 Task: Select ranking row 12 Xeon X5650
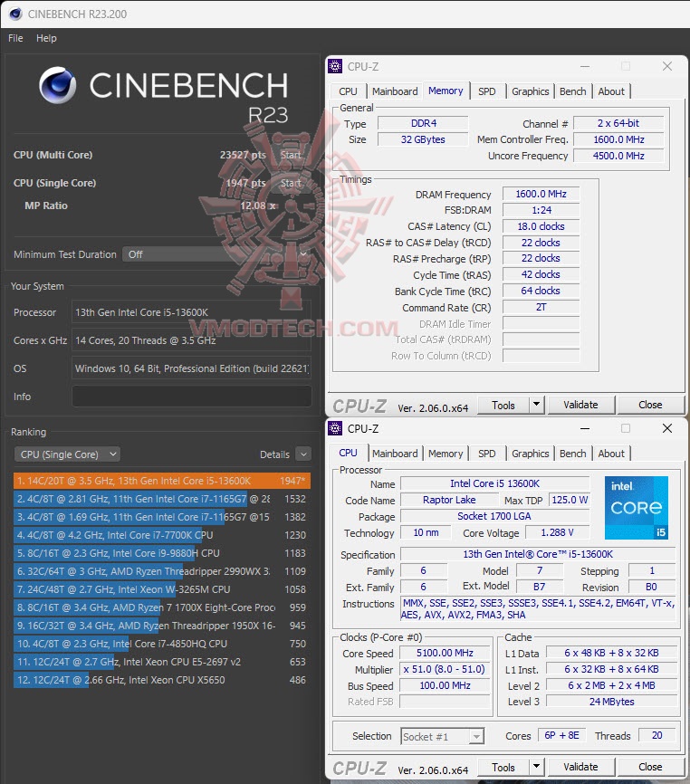[x=162, y=680]
